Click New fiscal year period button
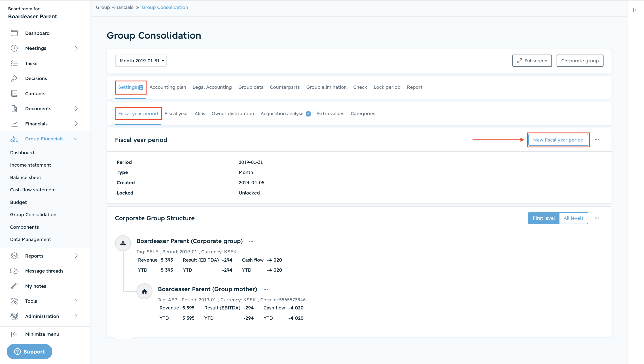 [558, 140]
